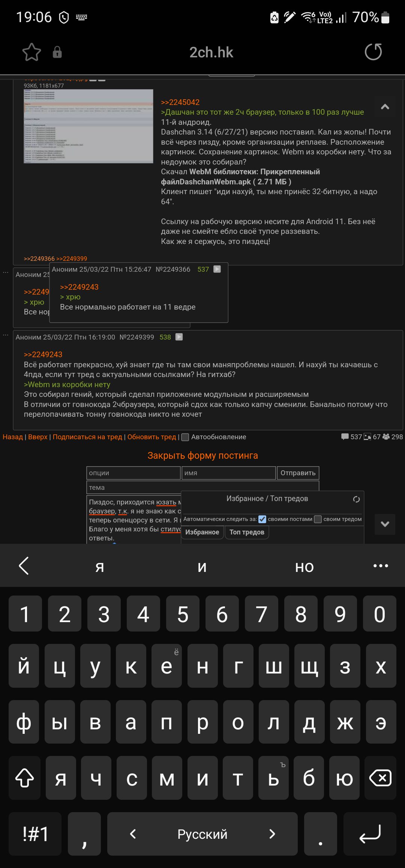The height and width of the screenshot is (868, 405).
Task: Open the attached screenshot thumbnail
Action: pos(88,126)
